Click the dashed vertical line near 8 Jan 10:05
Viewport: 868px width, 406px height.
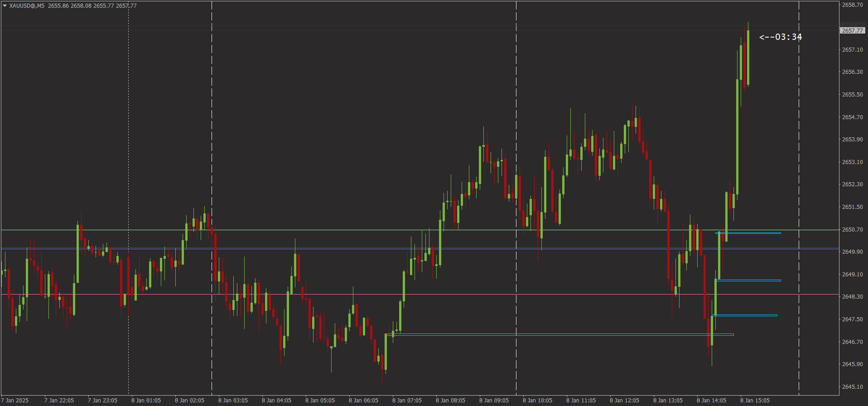[516, 91]
